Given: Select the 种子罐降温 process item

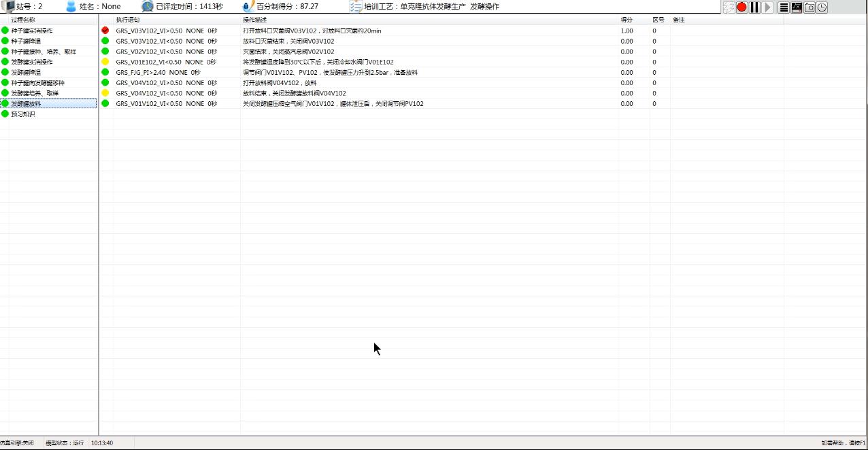Looking at the screenshot, I should click(26, 41).
